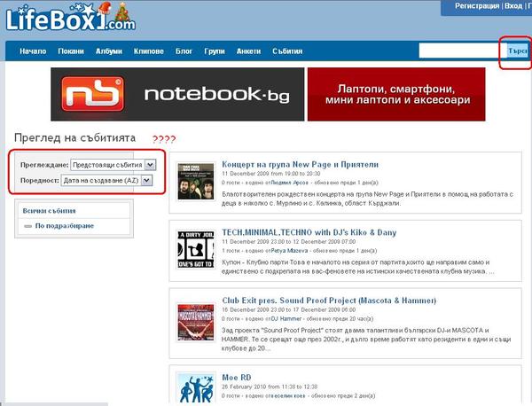Open the Покани menu item

(x=71, y=51)
